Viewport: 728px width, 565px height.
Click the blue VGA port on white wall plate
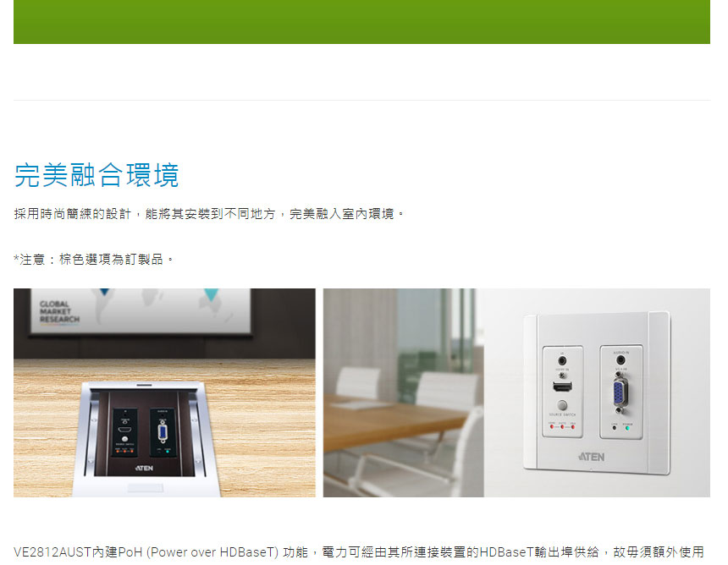pyautogui.click(x=620, y=394)
